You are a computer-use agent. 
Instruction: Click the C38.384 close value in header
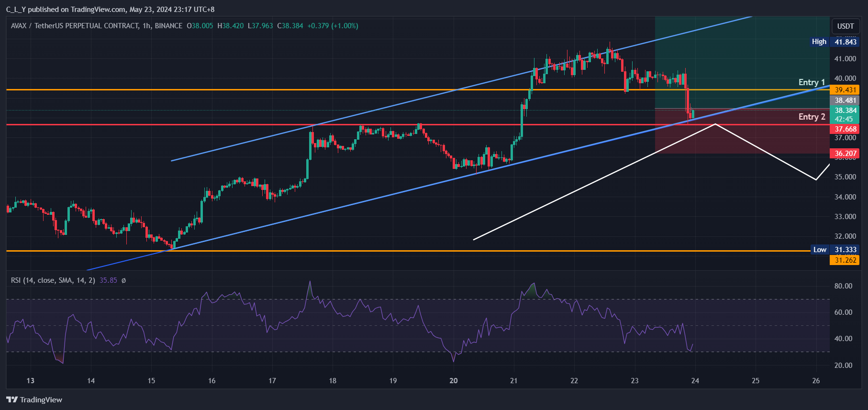click(x=290, y=26)
